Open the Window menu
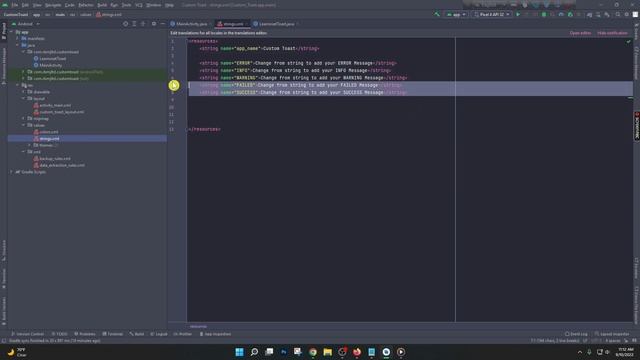 click(x=153, y=5)
